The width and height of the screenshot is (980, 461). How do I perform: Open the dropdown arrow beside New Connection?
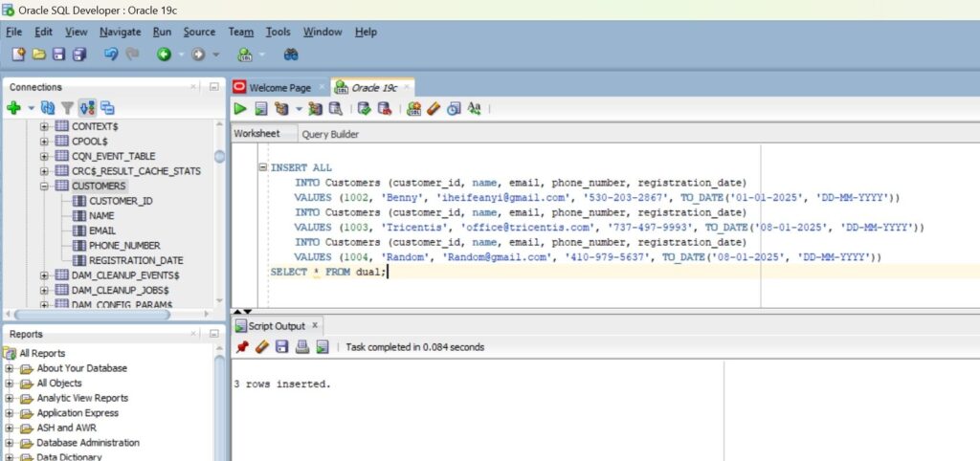pyautogui.click(x=30, y=109)
